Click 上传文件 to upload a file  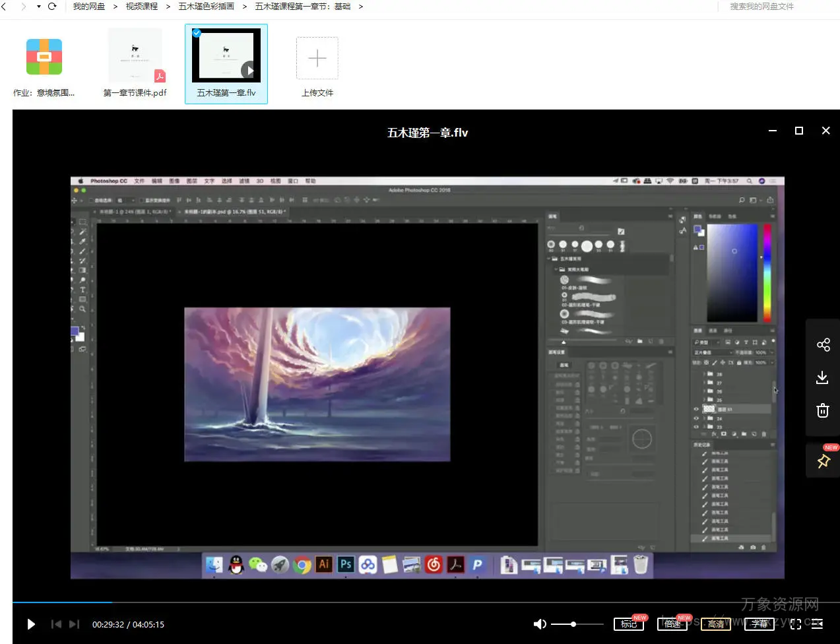[x=317, y=65]
